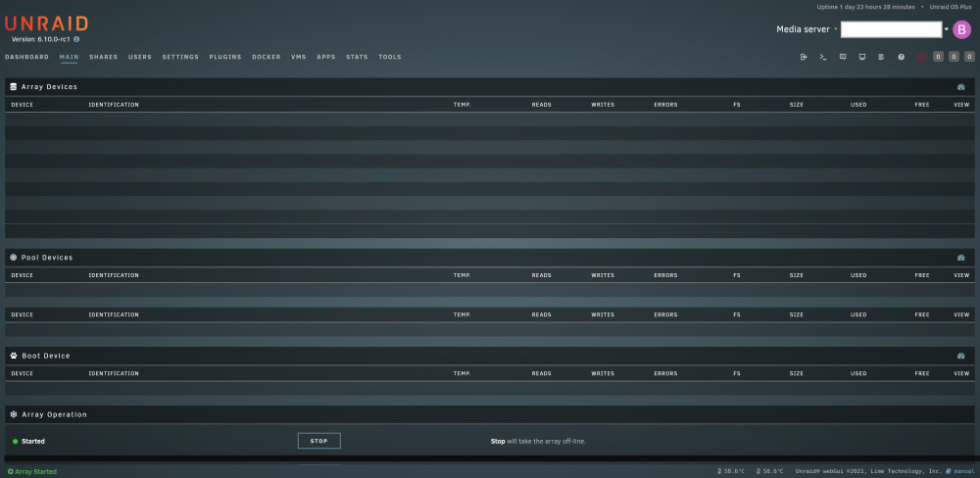
Task: Click the UNRAID logo
Action: (46, 24)
